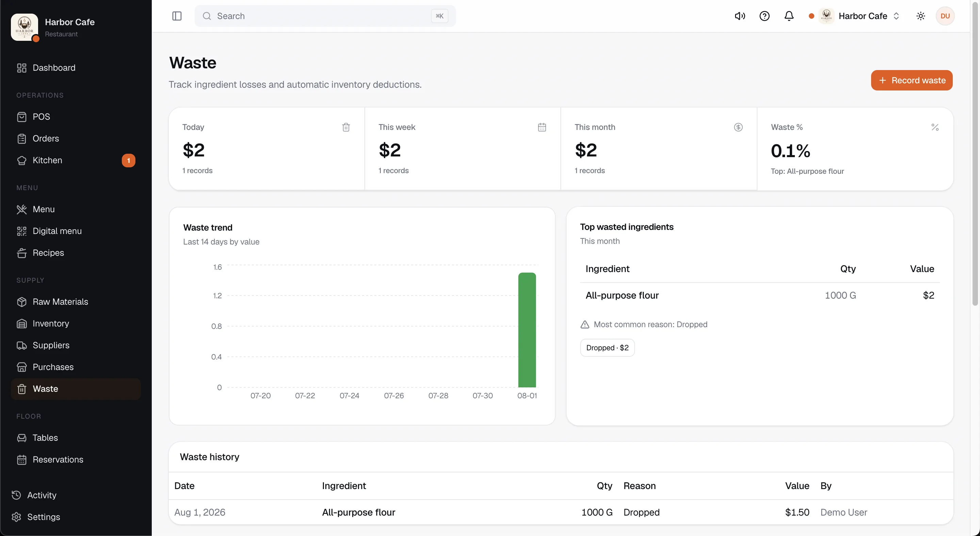
Task: Click the Kitchen badge showing 1
Action: coord(129,161)
